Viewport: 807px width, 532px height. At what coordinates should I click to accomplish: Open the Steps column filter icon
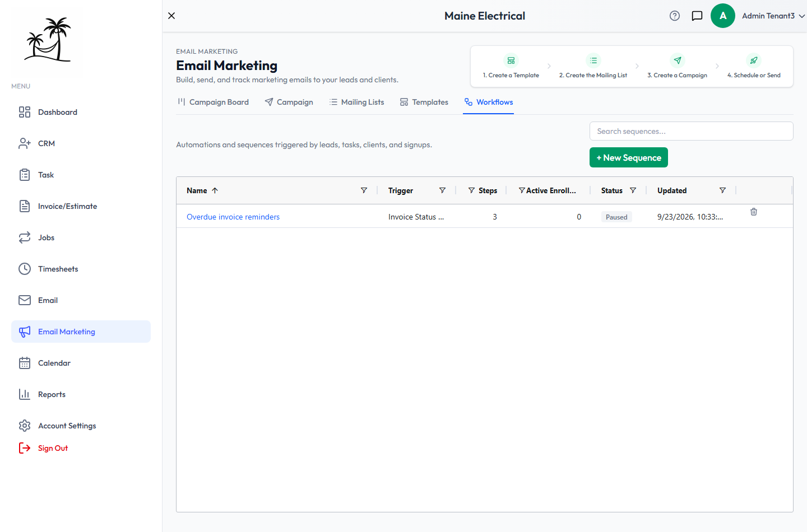point(471,190)
